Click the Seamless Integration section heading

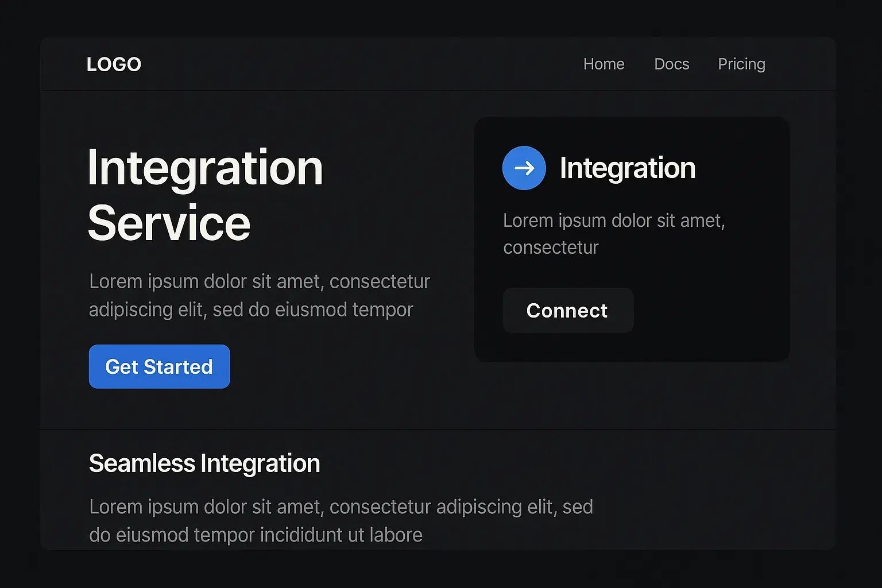[x=204, y=463]
